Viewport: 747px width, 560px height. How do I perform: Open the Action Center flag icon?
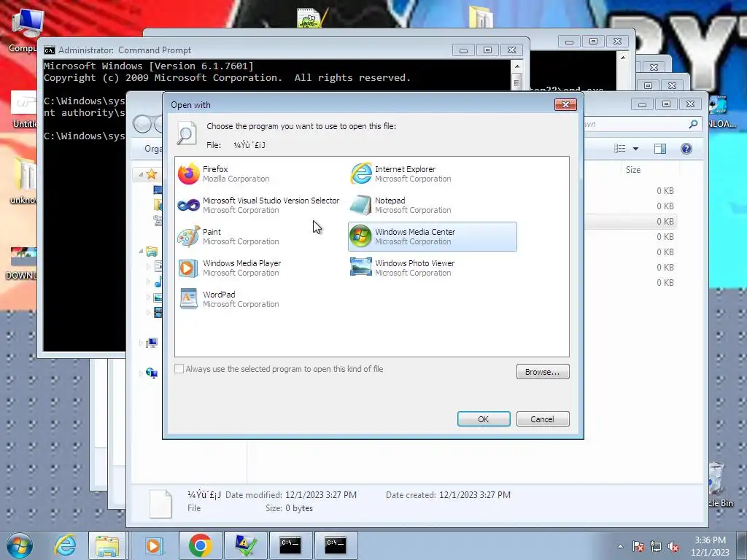pos(638,547)
